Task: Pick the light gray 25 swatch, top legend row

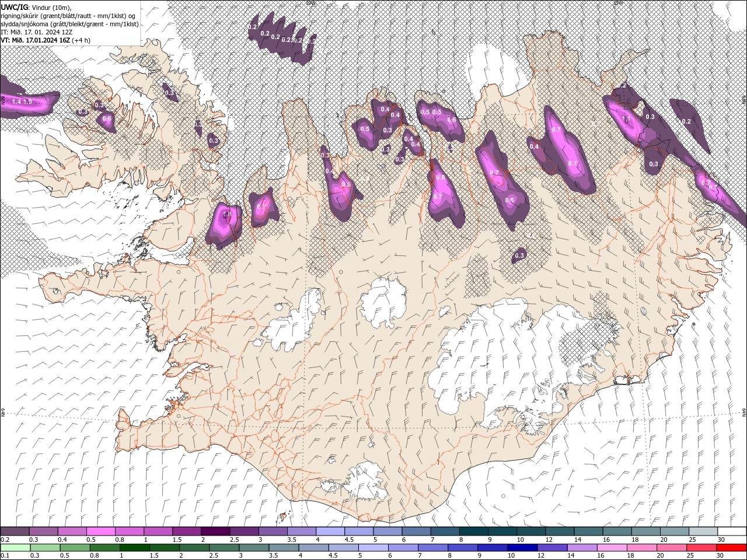Action: point(703,531)
